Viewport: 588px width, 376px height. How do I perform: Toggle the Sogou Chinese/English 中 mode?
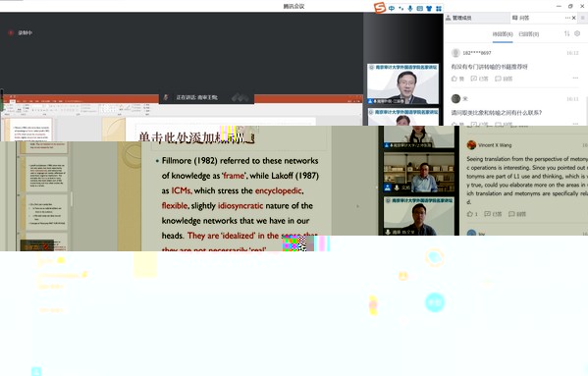coord(392,8)
